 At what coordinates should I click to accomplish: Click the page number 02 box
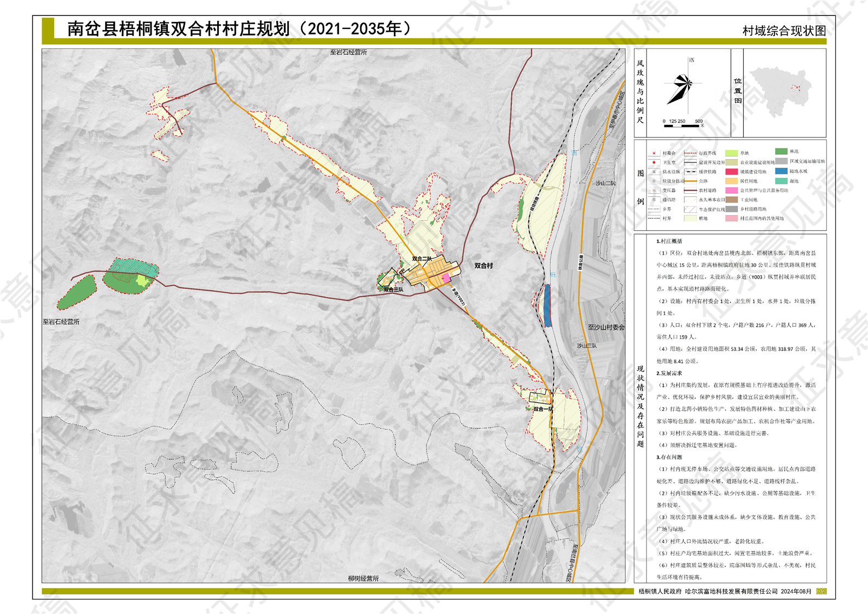[x=821, y=592]
